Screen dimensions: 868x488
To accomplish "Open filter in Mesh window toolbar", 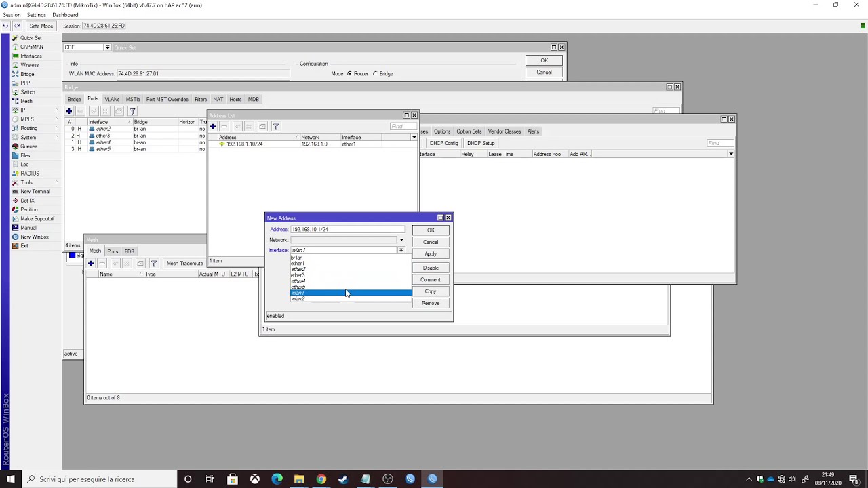I will coord(154,263).
